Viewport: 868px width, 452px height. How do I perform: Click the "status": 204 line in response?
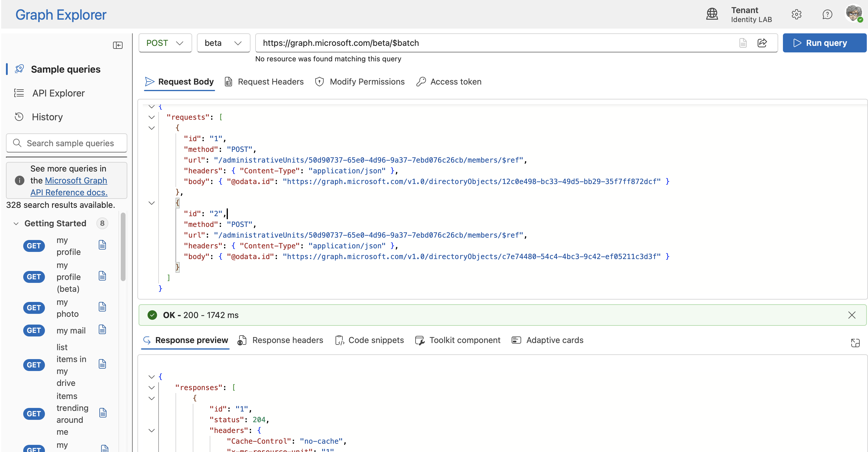click(239, 420)
